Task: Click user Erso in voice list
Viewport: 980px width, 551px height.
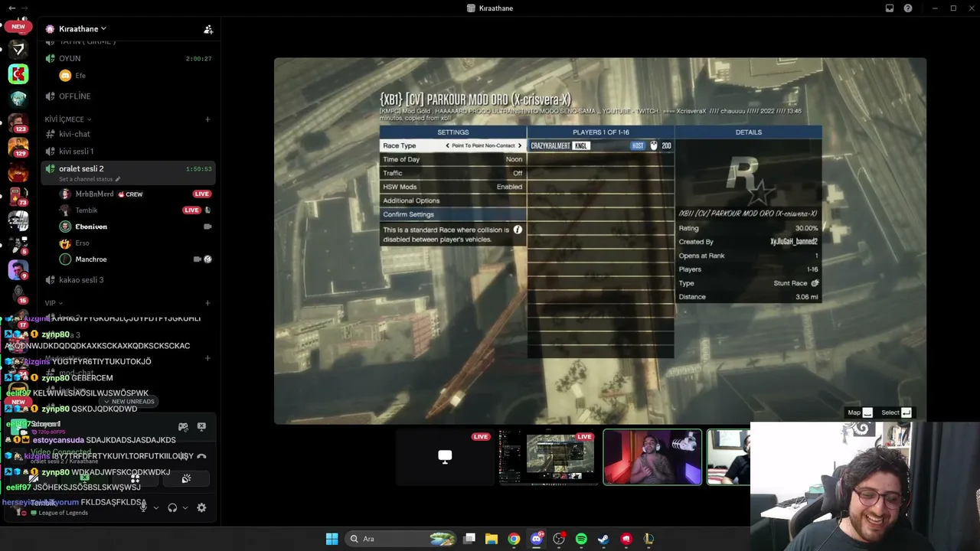Action: [82, 243]
